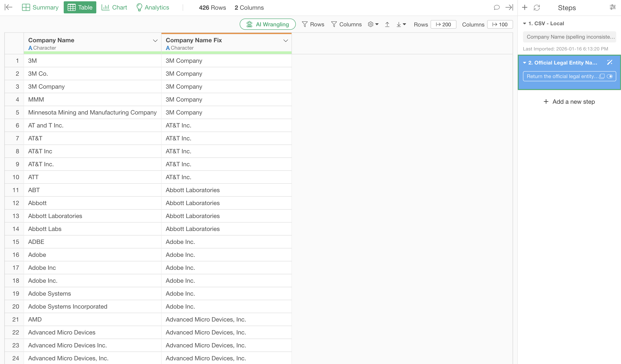Screen dimensions: 621x364
Task: Click the duplicate icon in the step 2 command
Action: click(602, 76)
